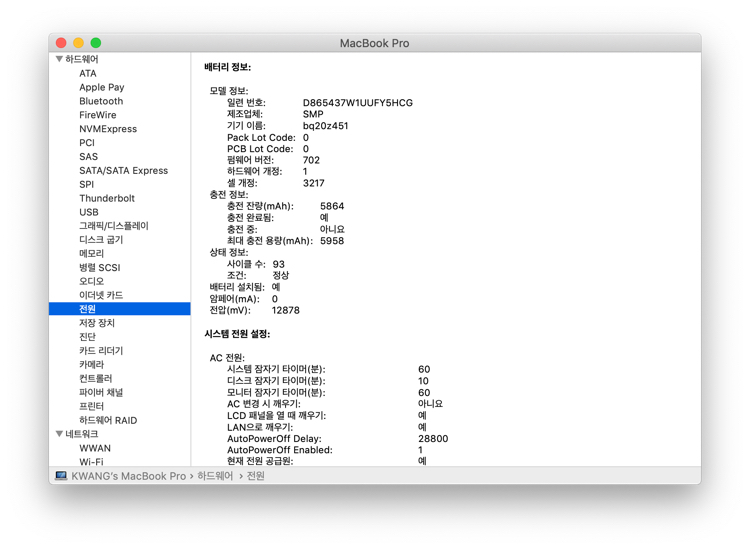Select Apple Pay in the sidebar
The image size is (750, 549).
[101, 87]
